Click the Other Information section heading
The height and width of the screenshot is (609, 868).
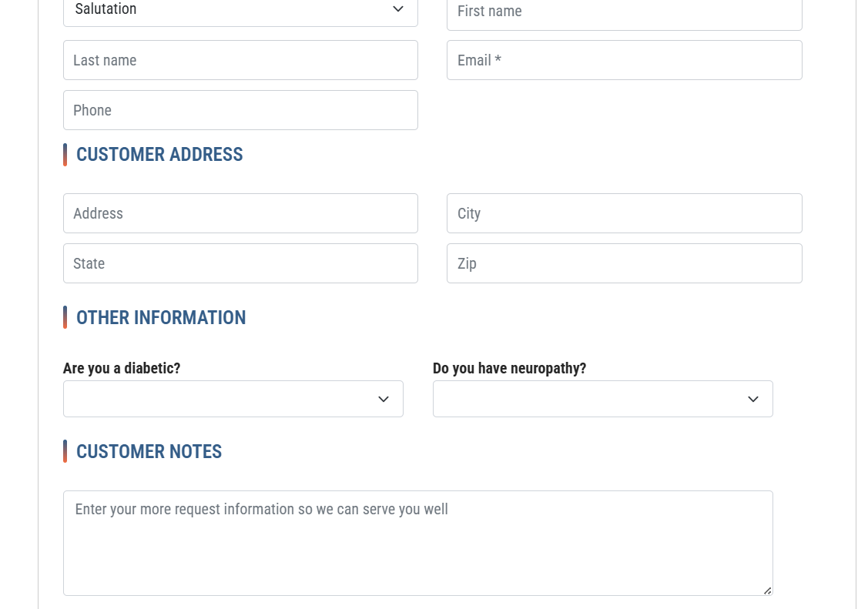pos(161,318)
